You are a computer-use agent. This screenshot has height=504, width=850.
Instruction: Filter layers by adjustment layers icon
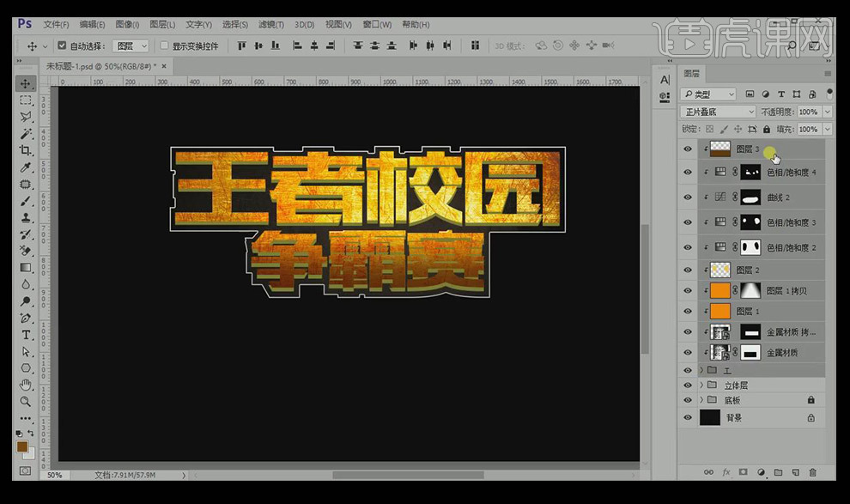click(766, 94)
